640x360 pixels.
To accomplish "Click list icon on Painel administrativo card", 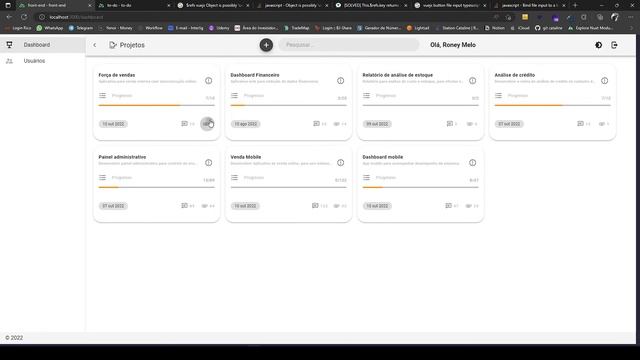I will coord(102,178).
